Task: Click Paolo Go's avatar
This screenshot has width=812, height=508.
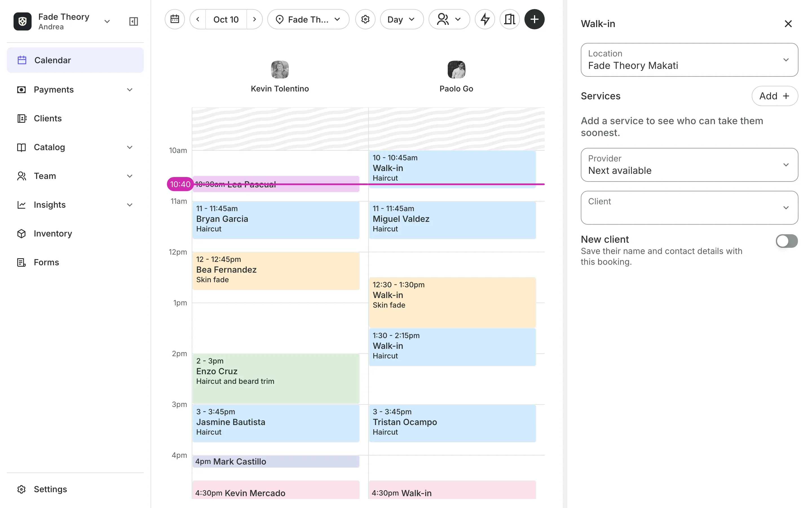Action: pyautogui.click(x=456, y=69)
